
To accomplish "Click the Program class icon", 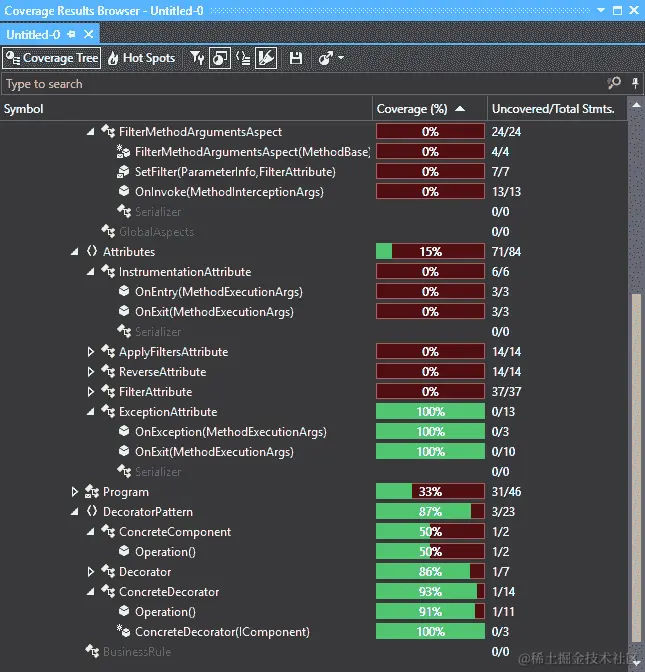I will 92,492.
